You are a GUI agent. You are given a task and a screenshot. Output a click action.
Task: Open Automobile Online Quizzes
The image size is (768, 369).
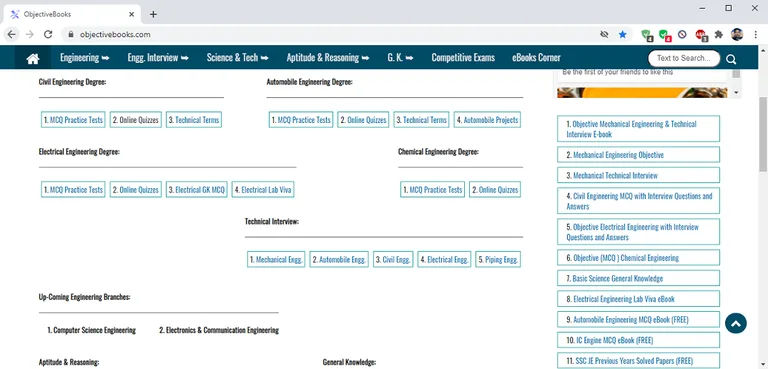click(363, 120)
